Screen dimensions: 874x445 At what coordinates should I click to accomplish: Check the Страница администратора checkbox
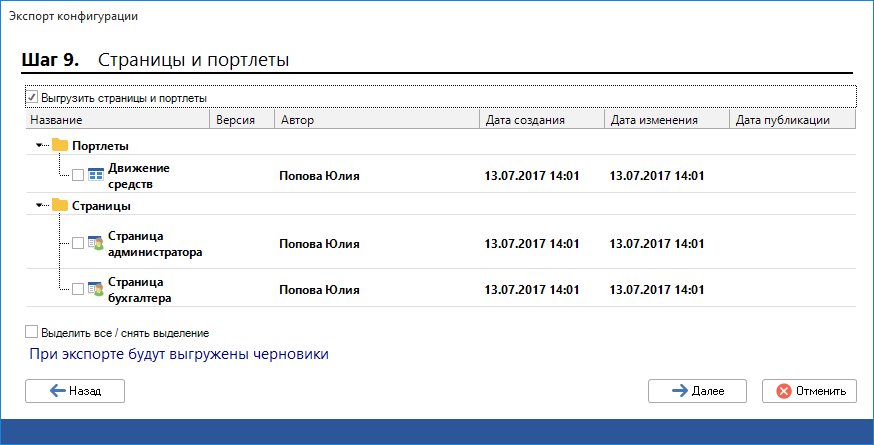[78, 243]
